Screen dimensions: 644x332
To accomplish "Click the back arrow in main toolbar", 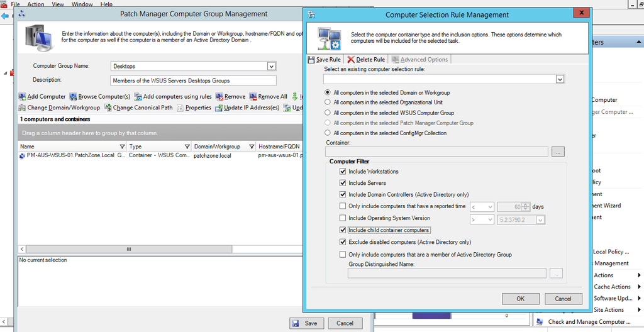I will [x=5, y=16].
